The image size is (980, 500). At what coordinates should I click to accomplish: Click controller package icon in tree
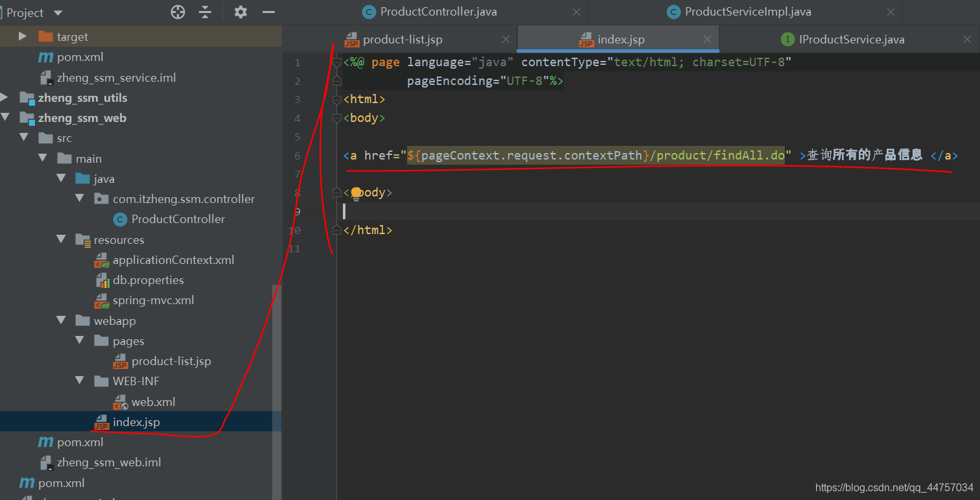[x=101, y=198]
